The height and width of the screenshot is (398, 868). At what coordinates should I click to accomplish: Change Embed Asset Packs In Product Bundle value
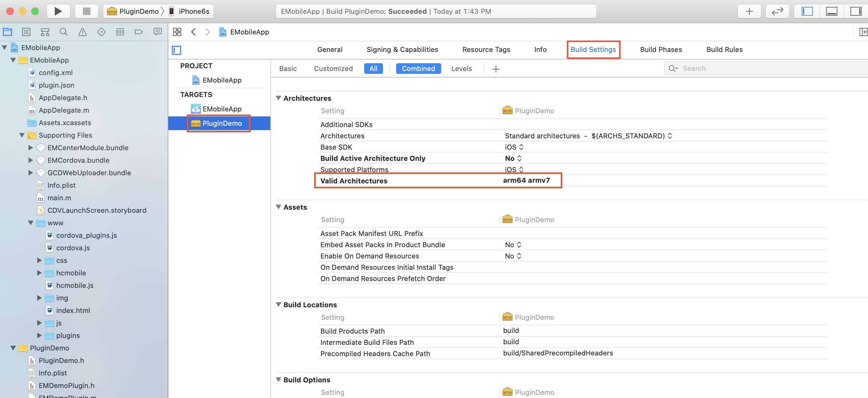pos(513,245)
